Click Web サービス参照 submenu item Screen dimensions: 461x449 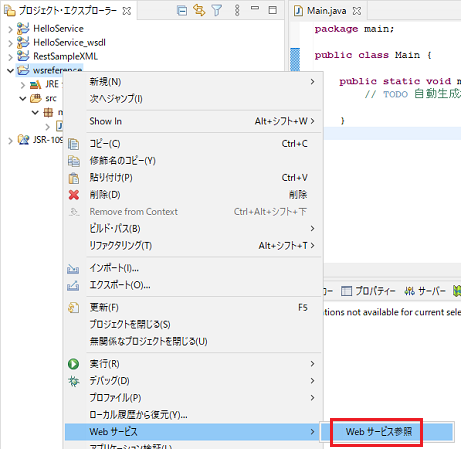(x=387, y=432)
